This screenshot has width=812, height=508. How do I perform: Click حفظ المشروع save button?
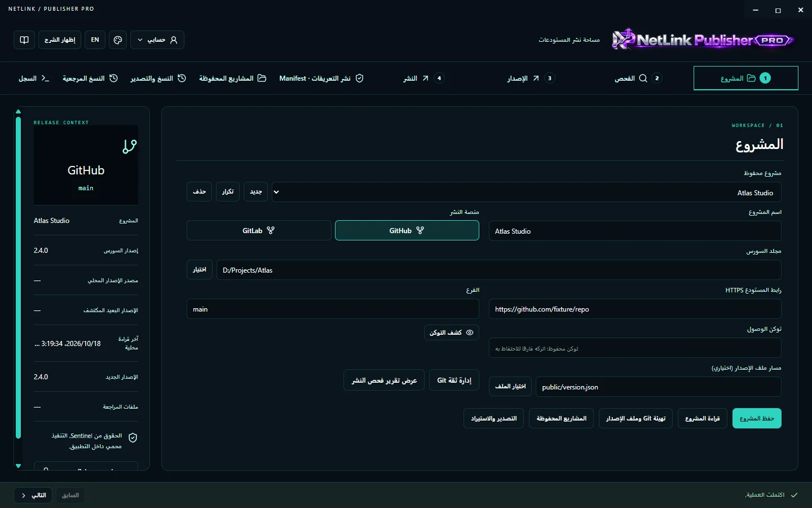click(x=757, y=418)
